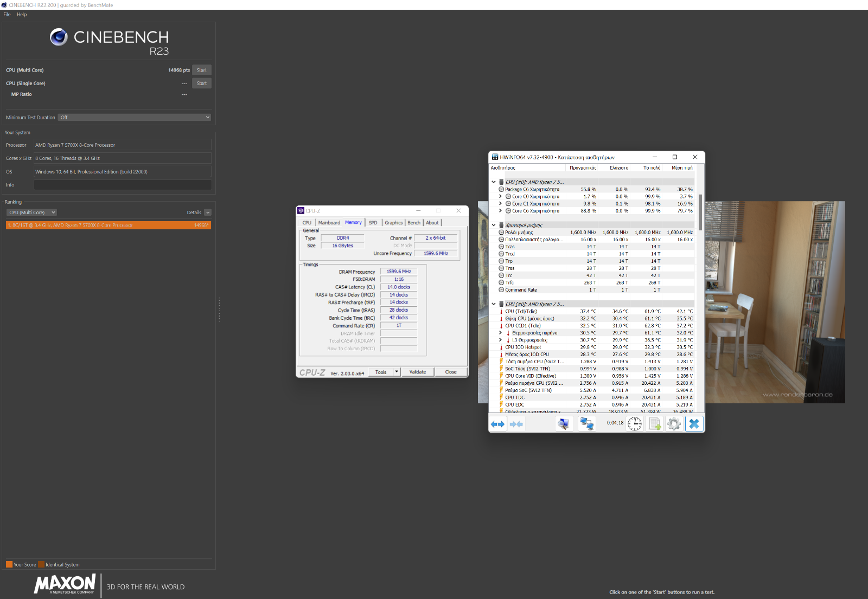868x599 pixels.
Task: Click the thermometer icon beside CPU IOD Hotspot
Action: pos(501,347)
